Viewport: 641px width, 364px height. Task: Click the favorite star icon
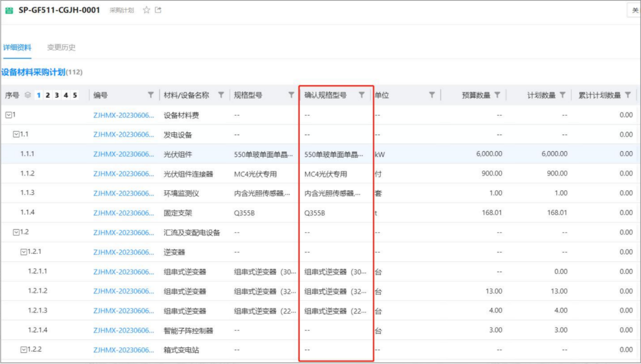(147, 10)
